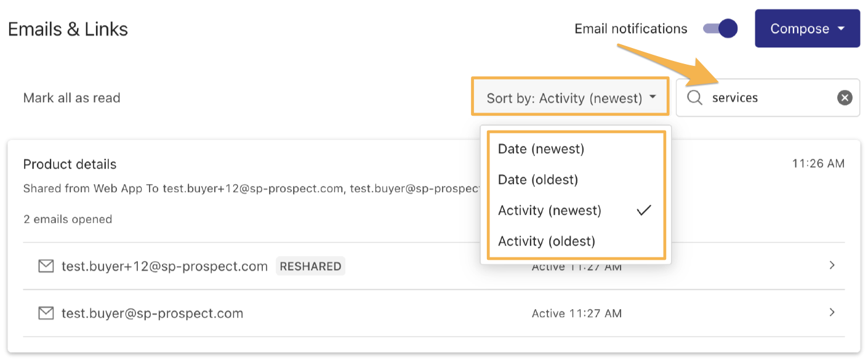The height and width of the screenshot is (362, 868).
Task: Click Mark all as read
Action: (x=71, y=98)
